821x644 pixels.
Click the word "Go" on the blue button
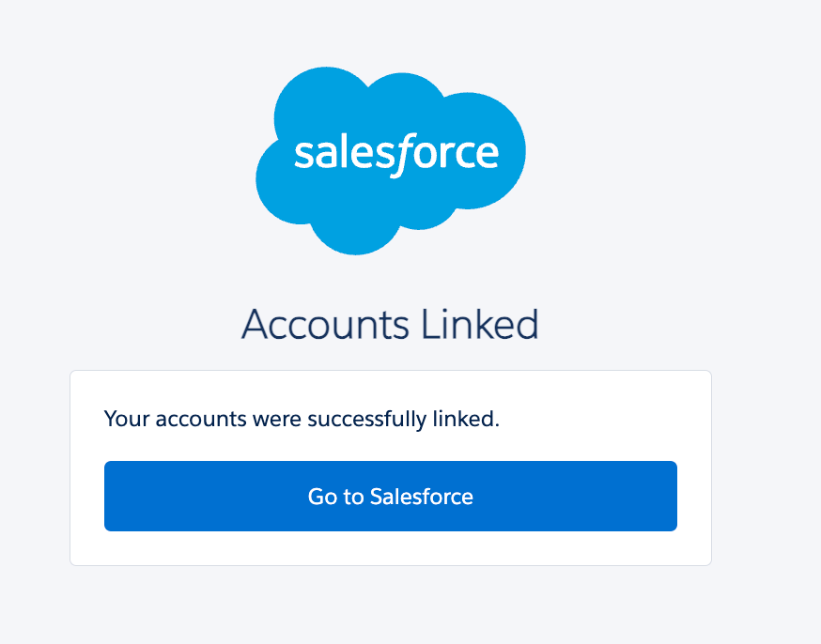click(322, 497)
